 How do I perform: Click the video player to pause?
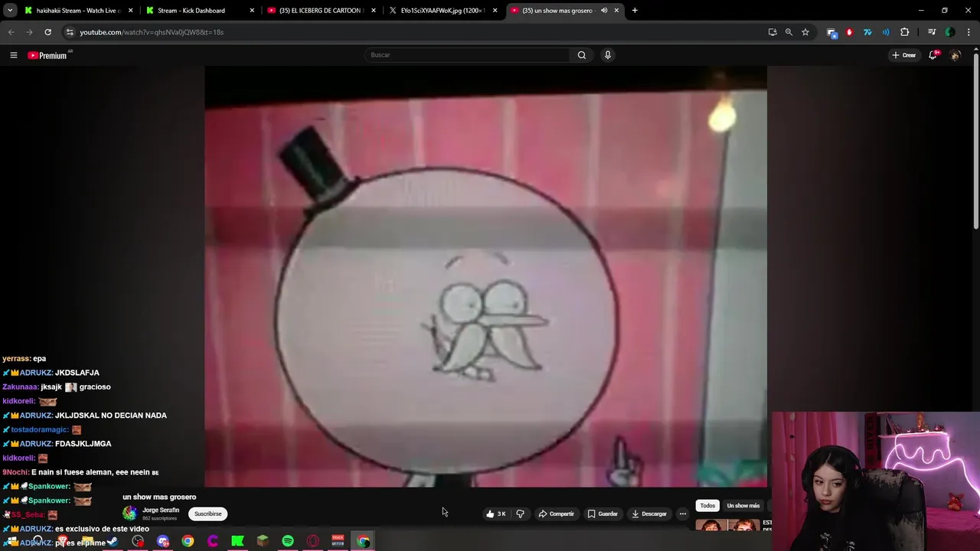coord(485,275)
